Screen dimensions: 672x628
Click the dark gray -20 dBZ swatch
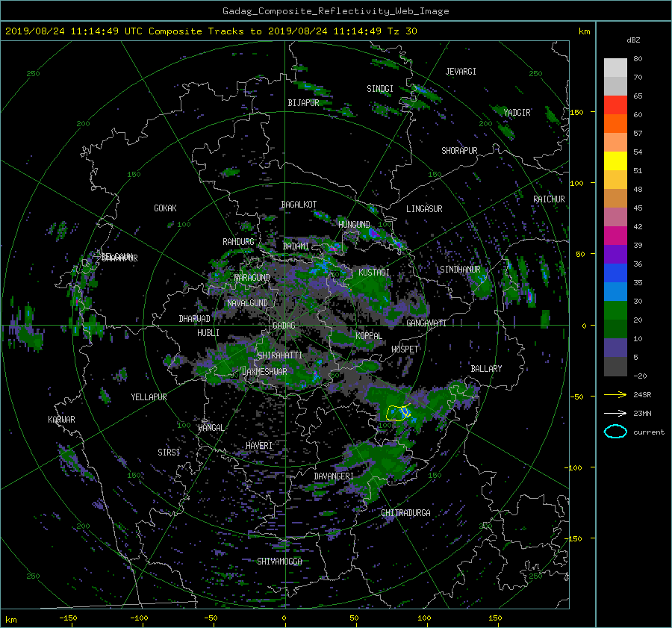point(615,367)
